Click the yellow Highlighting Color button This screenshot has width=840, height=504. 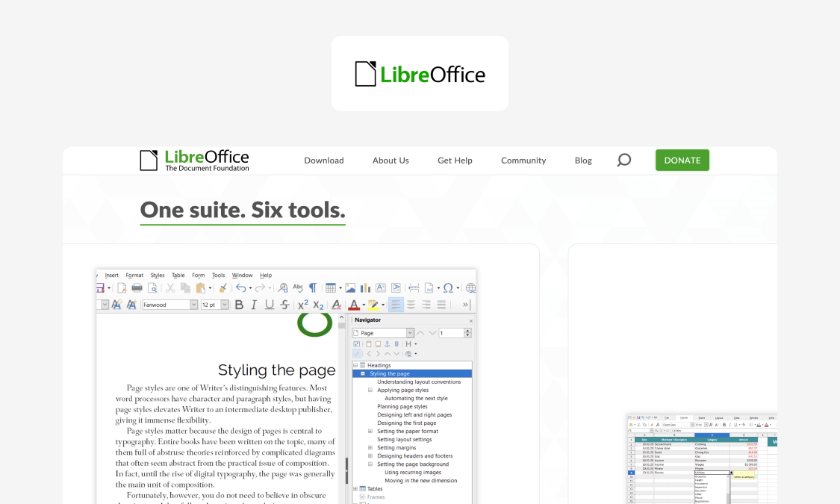pos(373,305)
